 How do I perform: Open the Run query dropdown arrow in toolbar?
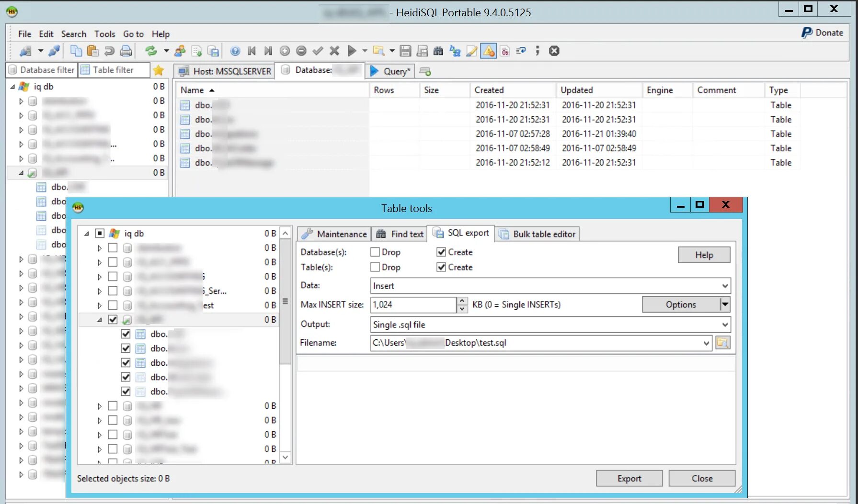pyautogui.click(x=365, y=51)
